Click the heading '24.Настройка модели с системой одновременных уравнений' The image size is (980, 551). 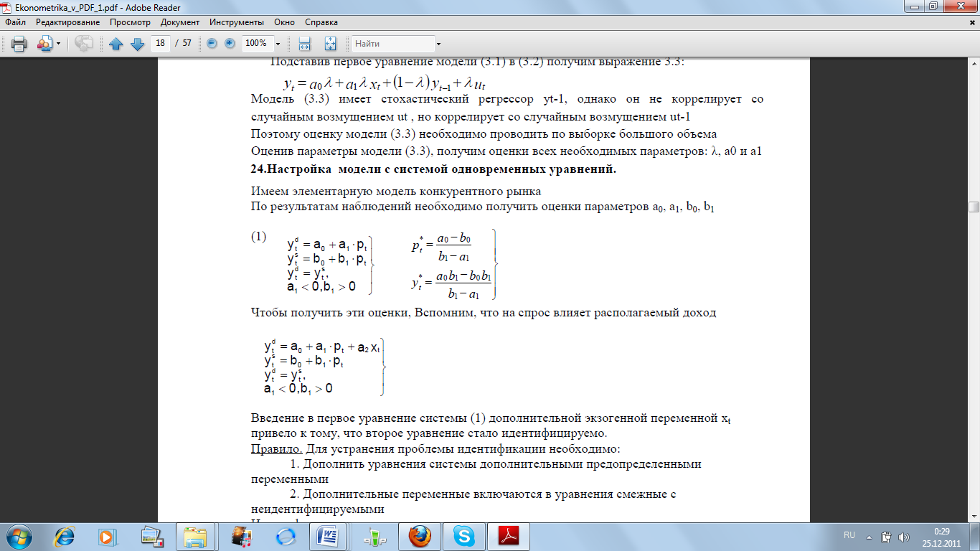[433, 170]
